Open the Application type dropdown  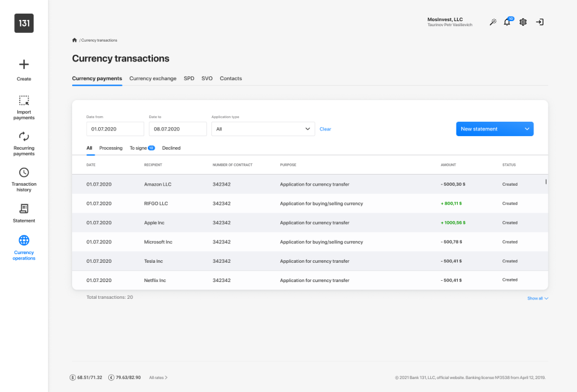(x=263, y=129)
